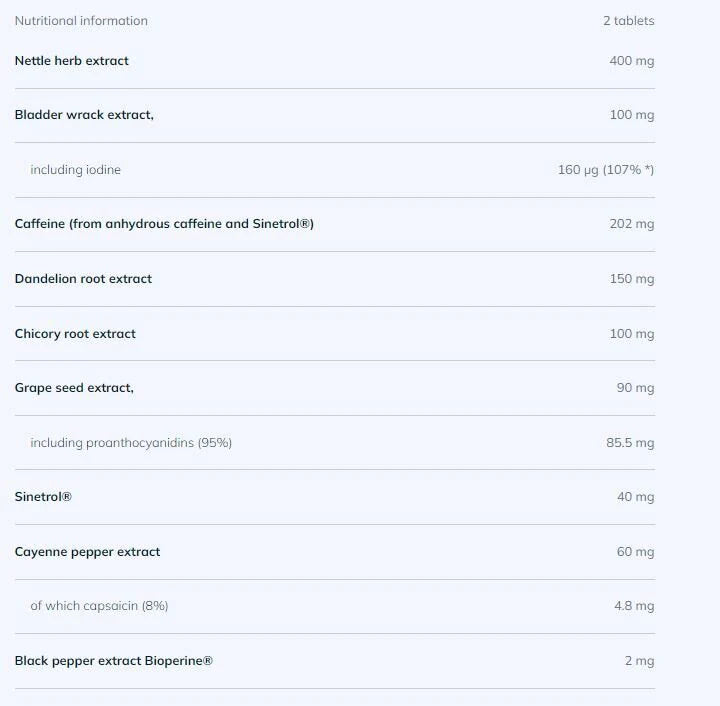This screenshot has height=706, width=720.
Task: Select the Caffeine from anhydrous caffeine label
Action: tap(164, 224)
